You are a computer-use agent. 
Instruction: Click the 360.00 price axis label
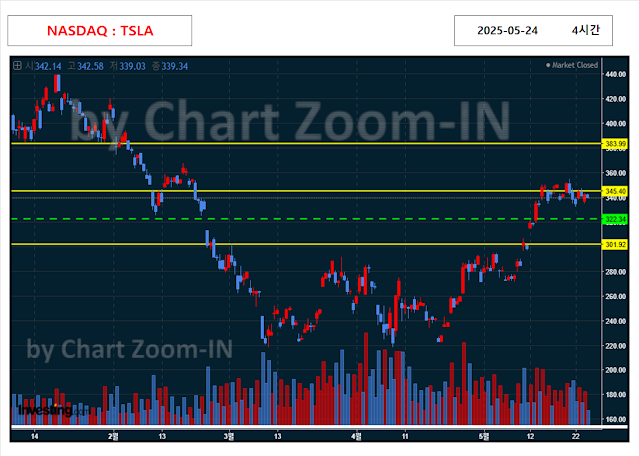click(616, 173)
